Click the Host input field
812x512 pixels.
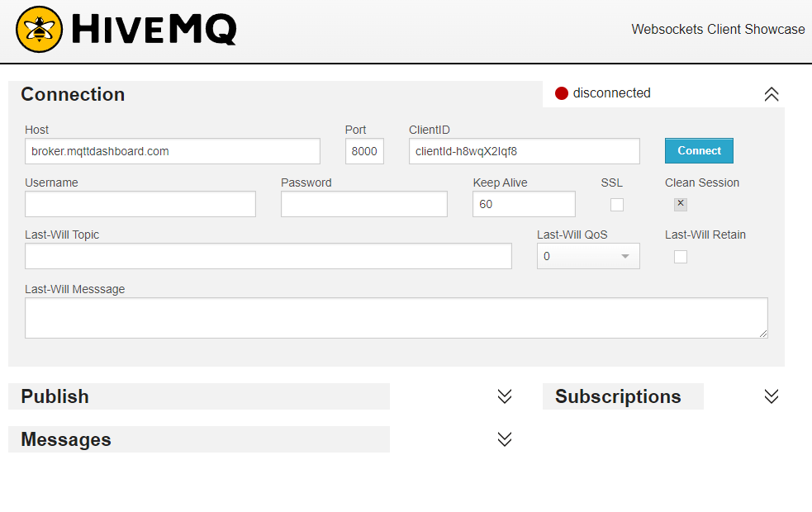(173, 151)
